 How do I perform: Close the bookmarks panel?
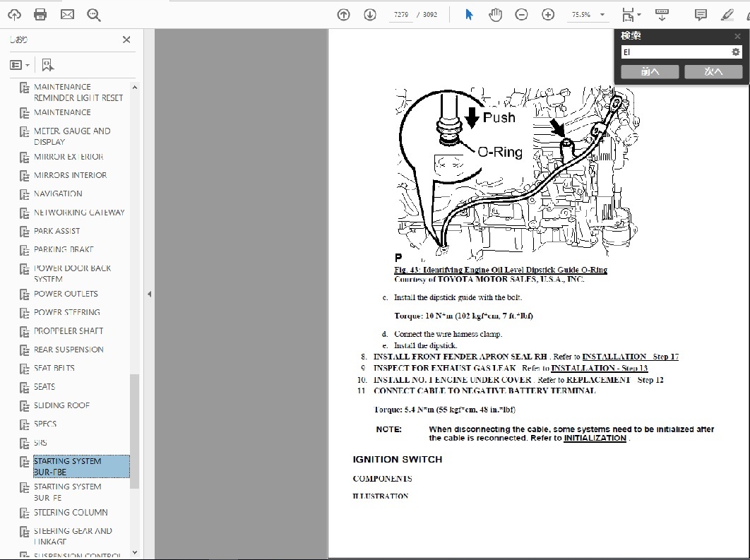(126, 40)
